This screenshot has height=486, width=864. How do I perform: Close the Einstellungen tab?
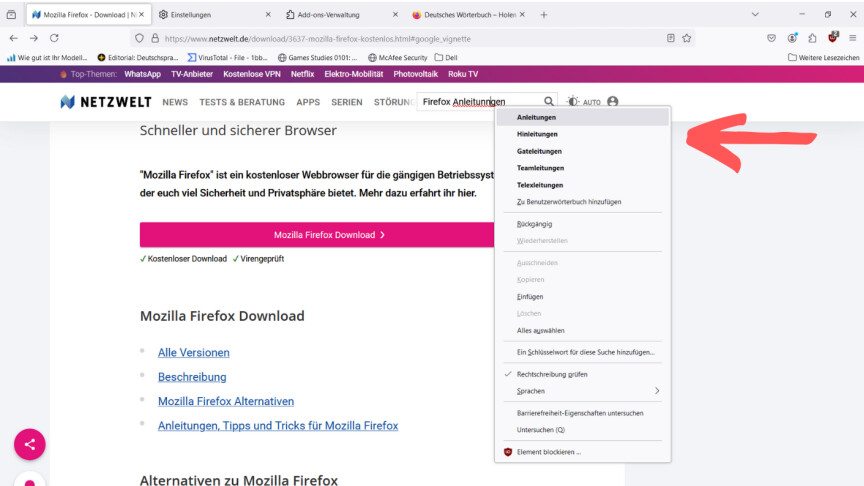tap(268, 15)
